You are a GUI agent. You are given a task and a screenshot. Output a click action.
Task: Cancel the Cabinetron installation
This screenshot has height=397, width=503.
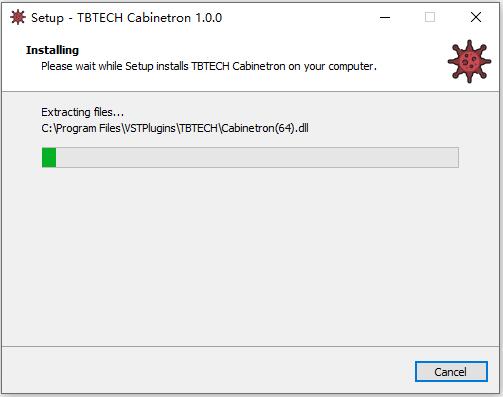[x=451, y=372]
